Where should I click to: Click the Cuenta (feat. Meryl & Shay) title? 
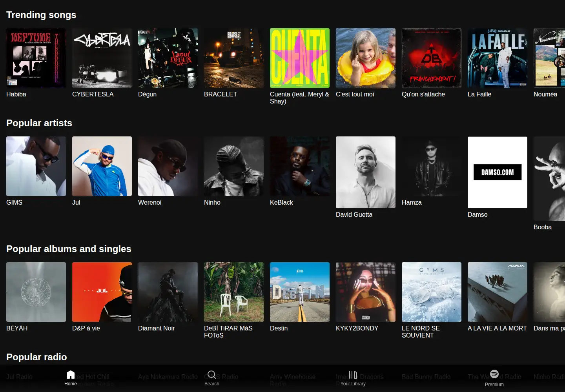tap(300, 98)
